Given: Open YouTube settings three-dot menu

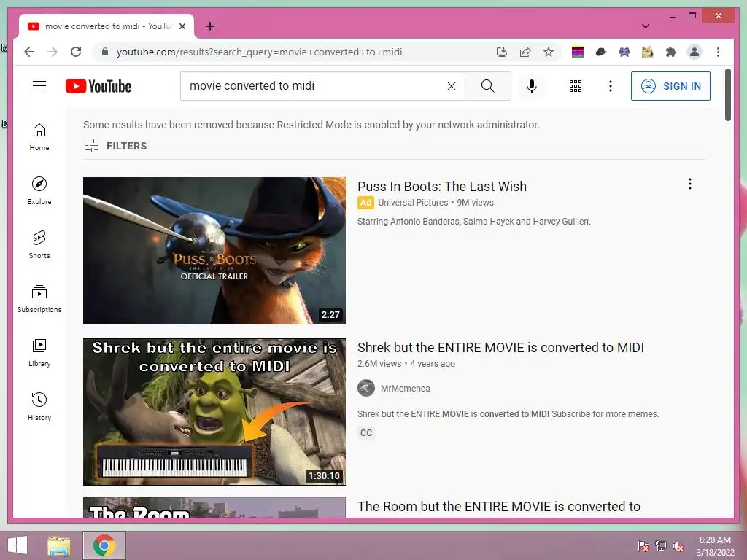Looking at the screenshot, I should tap(611, 86).
